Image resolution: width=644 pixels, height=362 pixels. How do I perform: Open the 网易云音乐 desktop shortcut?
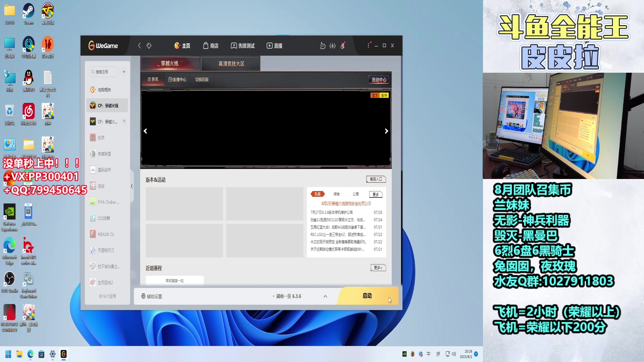point(29,114)
